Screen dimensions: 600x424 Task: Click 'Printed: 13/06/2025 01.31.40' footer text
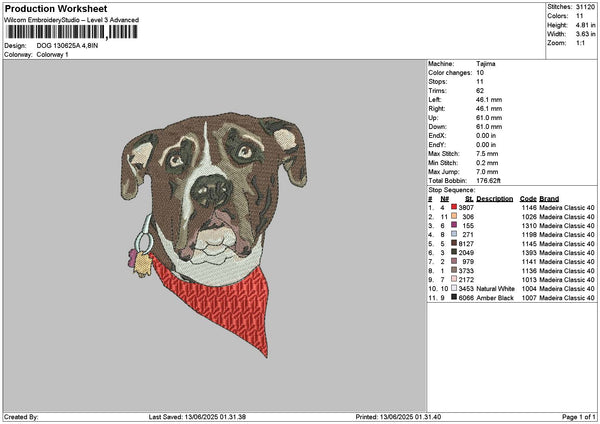point(398,417)
